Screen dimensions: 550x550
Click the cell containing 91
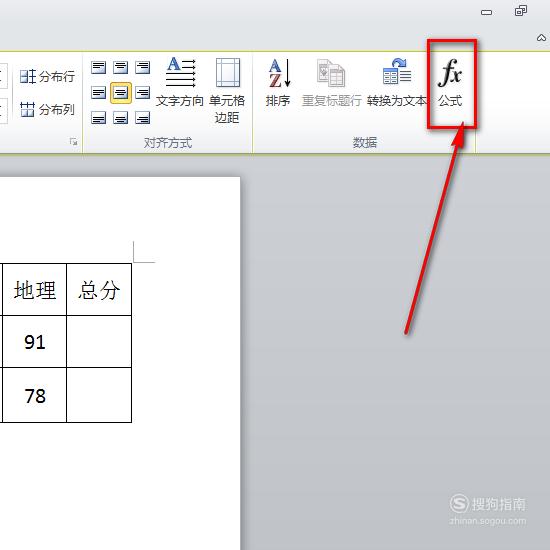click(34, 342)
